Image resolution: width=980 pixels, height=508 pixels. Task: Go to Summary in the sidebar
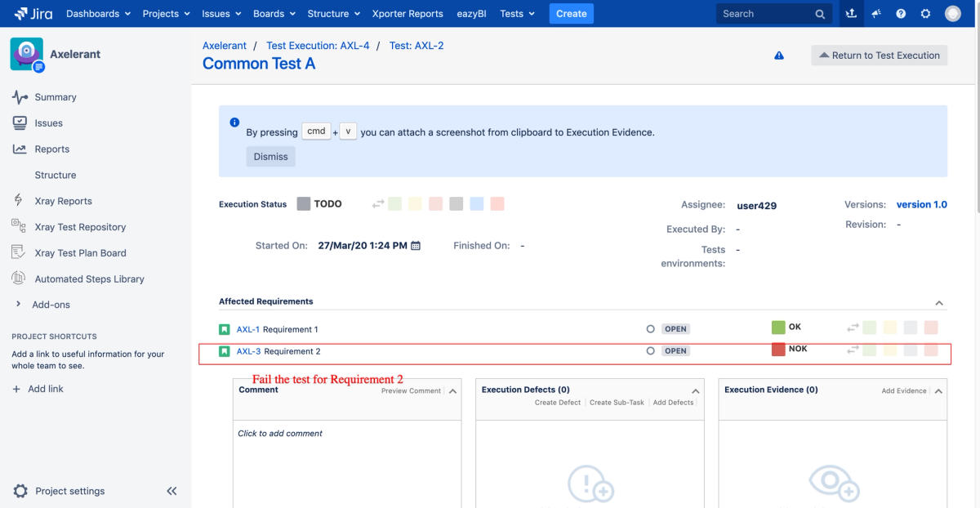[x=56, y=97]
